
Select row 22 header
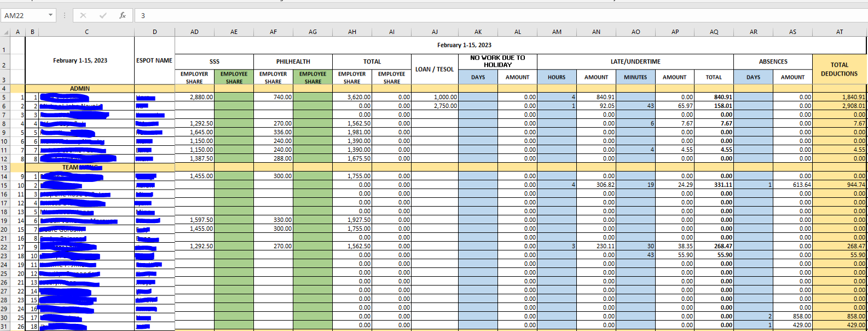coord(4,247)
